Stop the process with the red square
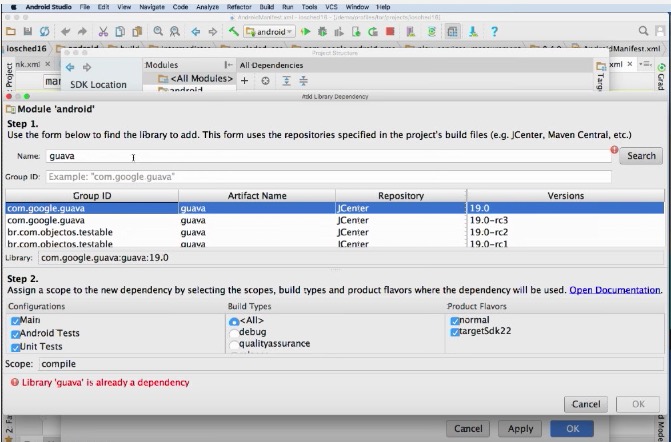671x442 pixels. click(x=390, y=31)
